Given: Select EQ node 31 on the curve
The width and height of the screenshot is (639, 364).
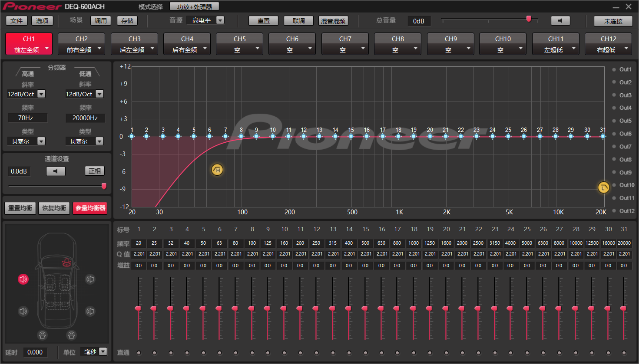Looking at the screenshot, I should (603, 136).
